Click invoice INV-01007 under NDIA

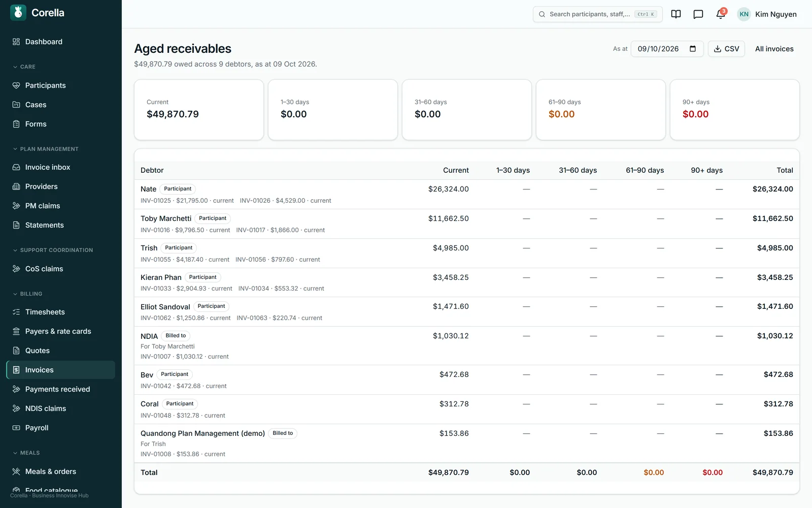(x=184, y=357)
